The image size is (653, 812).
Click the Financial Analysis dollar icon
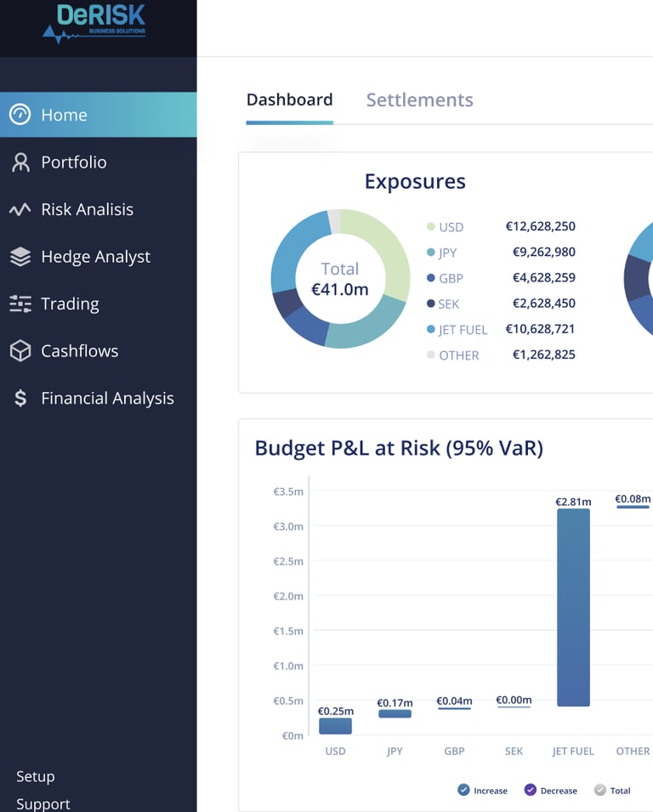(x=20, y=398)
